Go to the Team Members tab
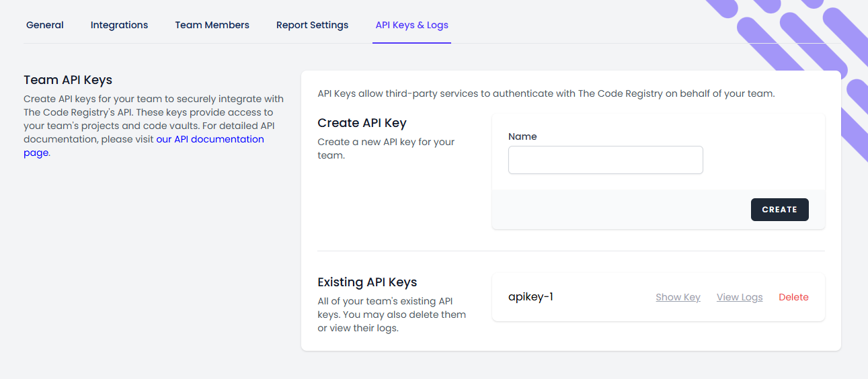 [x=212, y=25]
